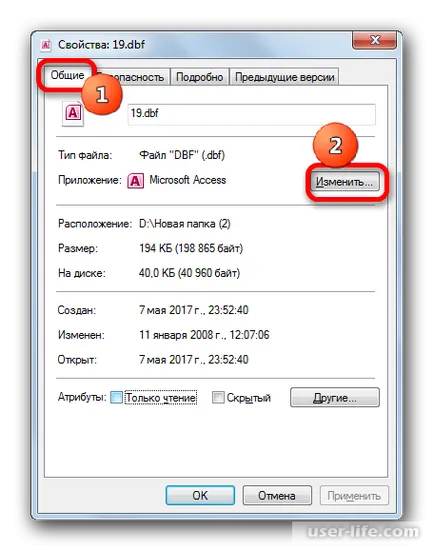Screen dimensions: 434x551
Task: Toggle the Скрытый checkbox
Action: point(218,397)
